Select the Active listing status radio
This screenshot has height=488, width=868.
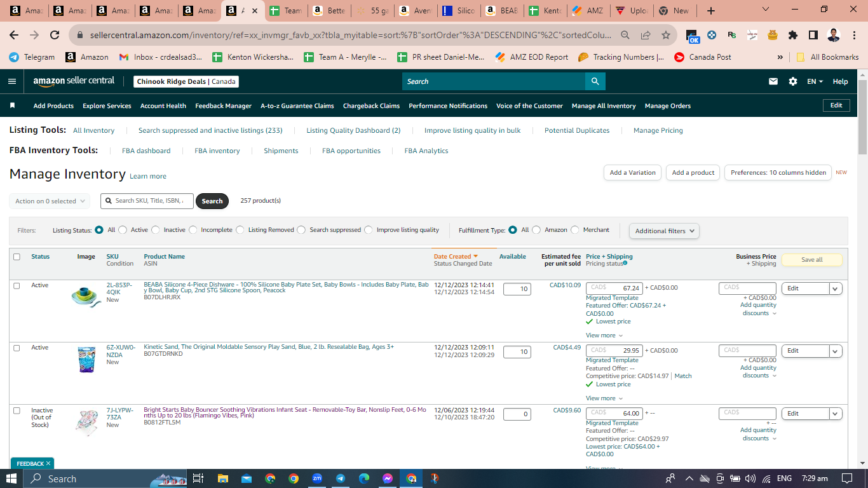click(123, 230)
